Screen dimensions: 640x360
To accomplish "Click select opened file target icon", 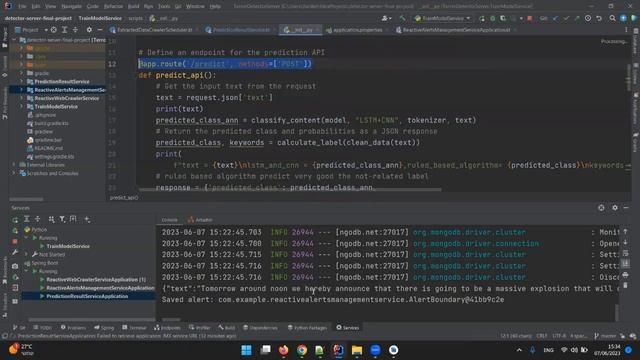I will [x=53, y=30].
